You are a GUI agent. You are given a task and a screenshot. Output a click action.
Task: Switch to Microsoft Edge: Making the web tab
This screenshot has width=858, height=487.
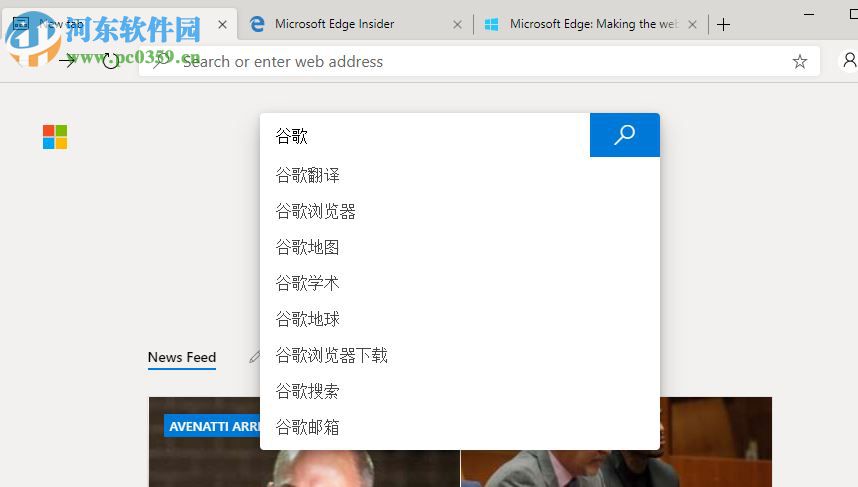coord(590,24)
